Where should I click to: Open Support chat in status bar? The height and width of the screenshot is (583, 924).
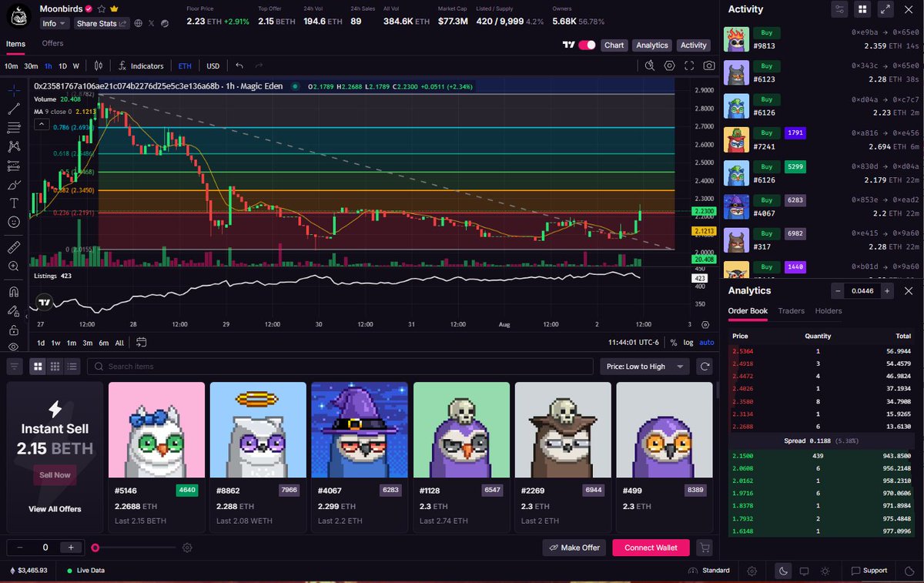tap(869, 571)
